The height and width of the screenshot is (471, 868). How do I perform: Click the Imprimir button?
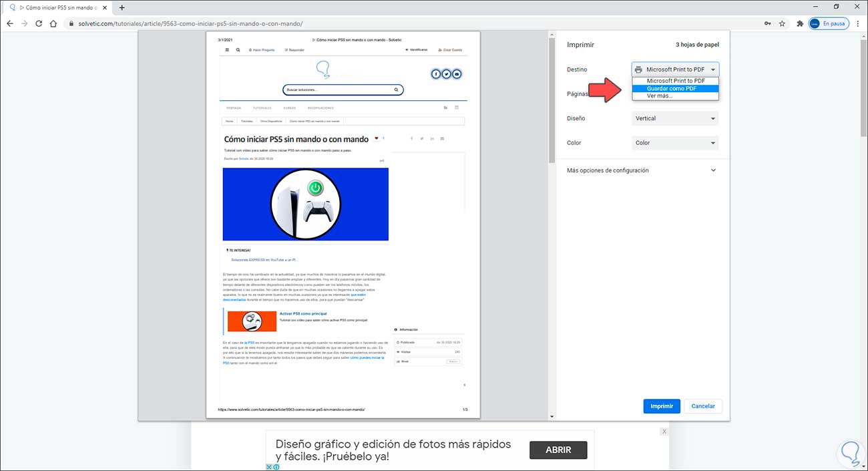pos(662,406)
